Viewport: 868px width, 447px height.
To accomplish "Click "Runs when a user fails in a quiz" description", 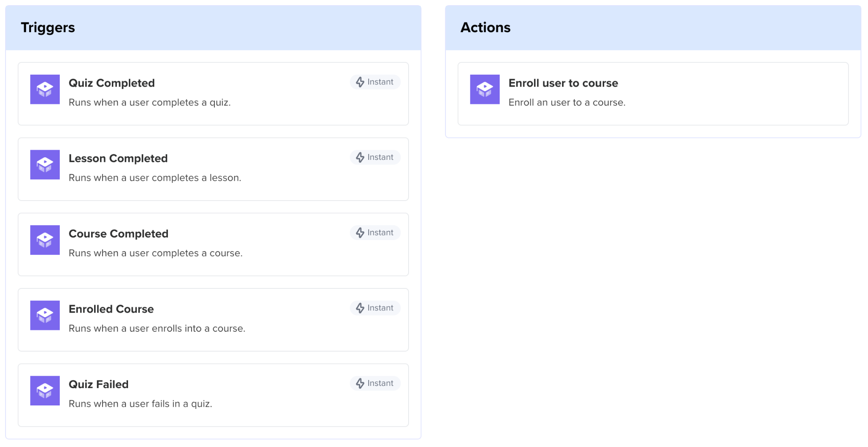I will point(140,404).
